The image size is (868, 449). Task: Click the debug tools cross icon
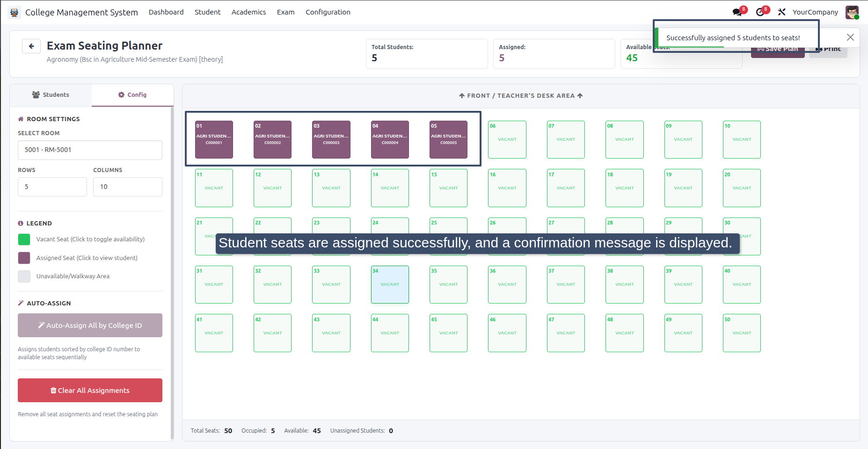pos(781,12)
